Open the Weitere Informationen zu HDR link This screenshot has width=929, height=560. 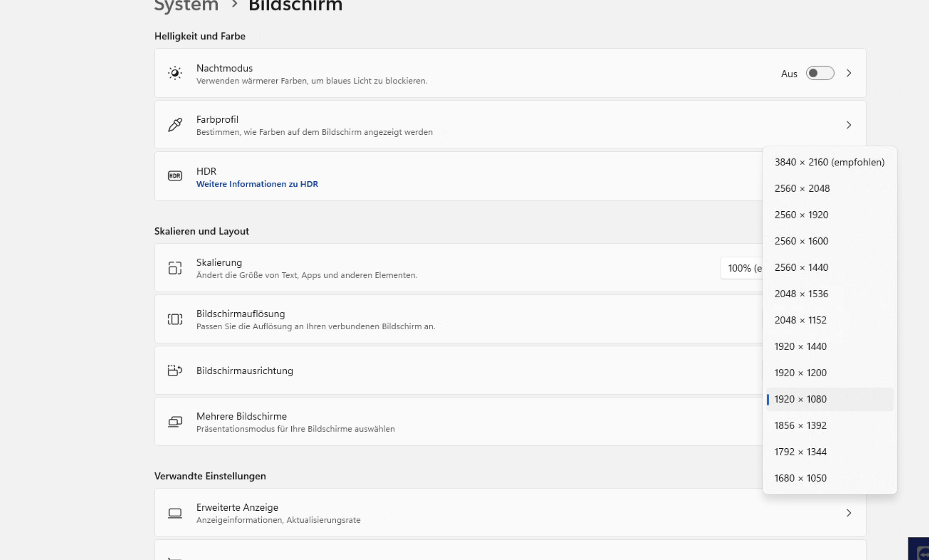click(x=257, y=184)
